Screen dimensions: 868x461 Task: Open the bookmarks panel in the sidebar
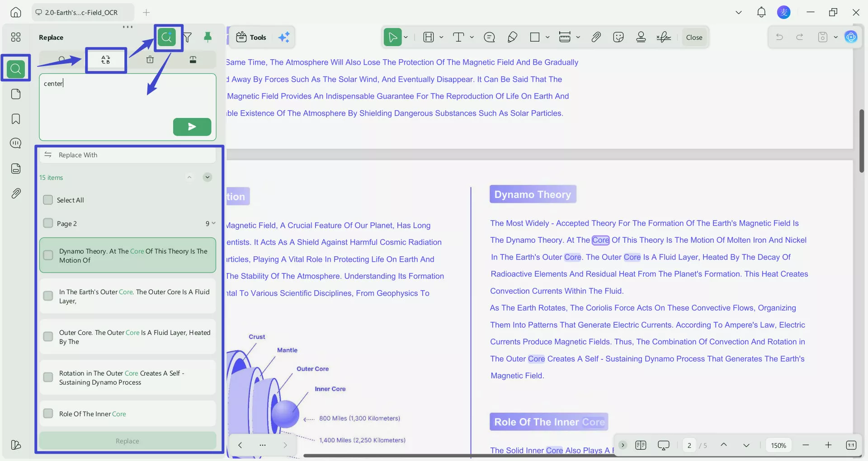coord(16,119)
